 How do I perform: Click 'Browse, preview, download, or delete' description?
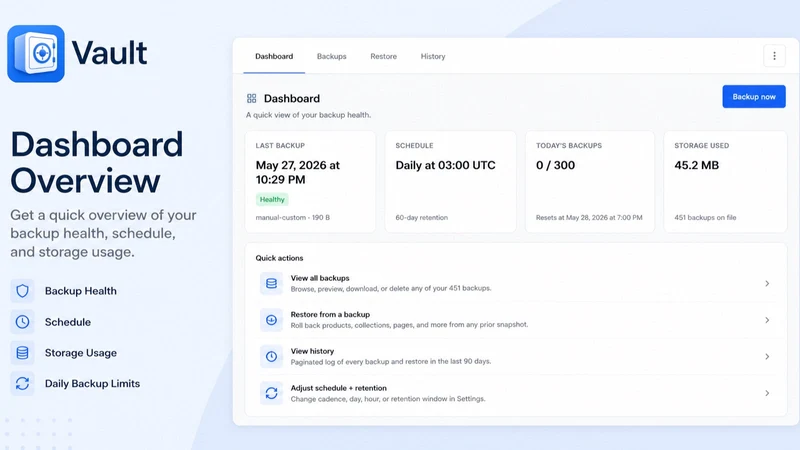(x=391, y=288)
